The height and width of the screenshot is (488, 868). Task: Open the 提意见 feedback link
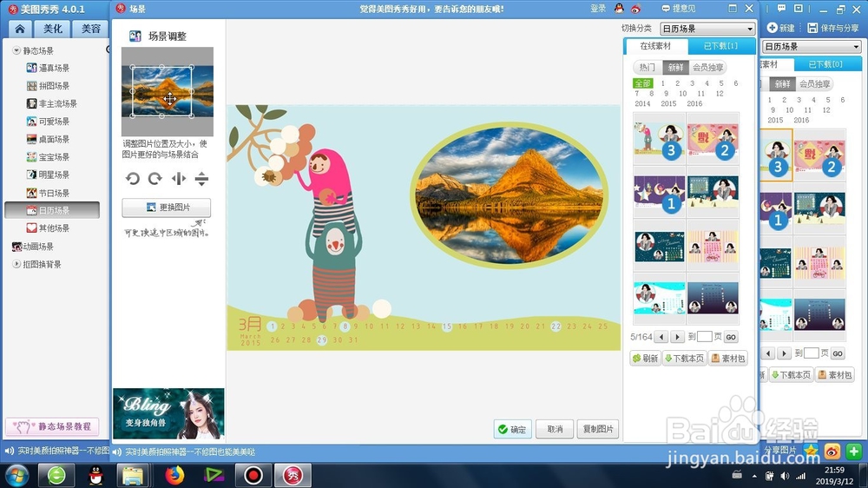pyautogui.click(x=679, y=9)
